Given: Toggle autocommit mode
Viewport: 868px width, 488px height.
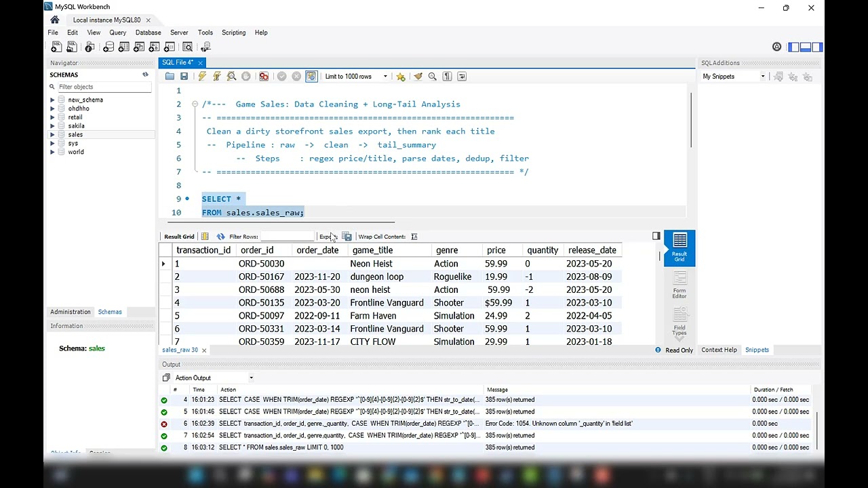Looking at the screenshot, I should point(311,77).
